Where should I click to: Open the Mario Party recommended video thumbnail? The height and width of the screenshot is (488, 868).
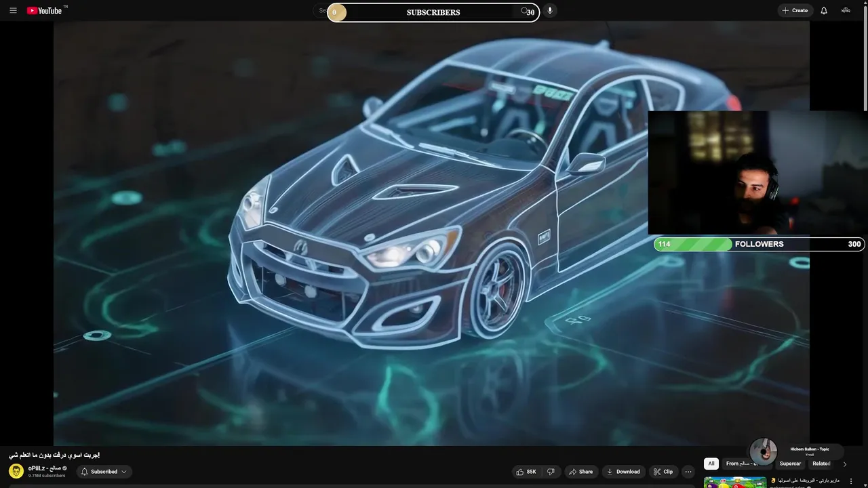(735, 483)
